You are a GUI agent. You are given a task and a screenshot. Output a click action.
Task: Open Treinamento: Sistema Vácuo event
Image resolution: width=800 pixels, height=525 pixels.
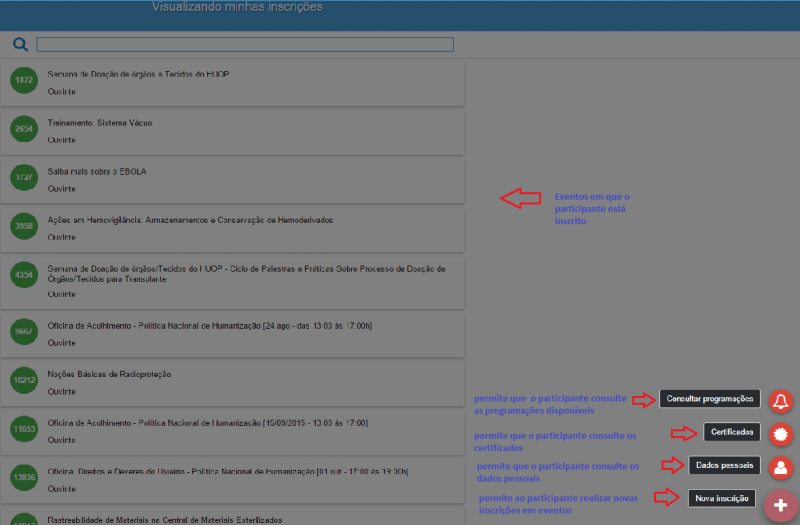point(100,123)
